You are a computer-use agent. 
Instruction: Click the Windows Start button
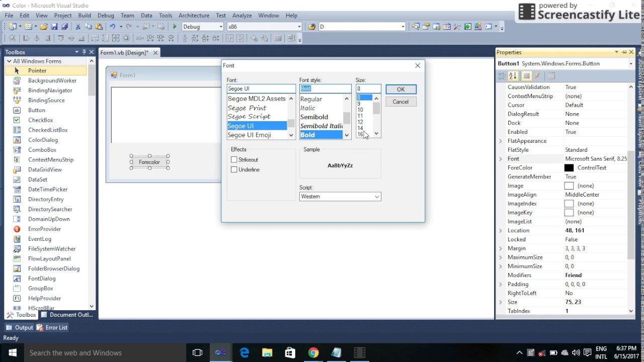click(12, 353)
